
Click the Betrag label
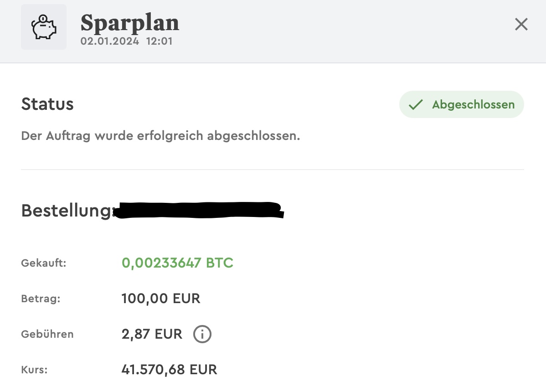pos(41,299)
